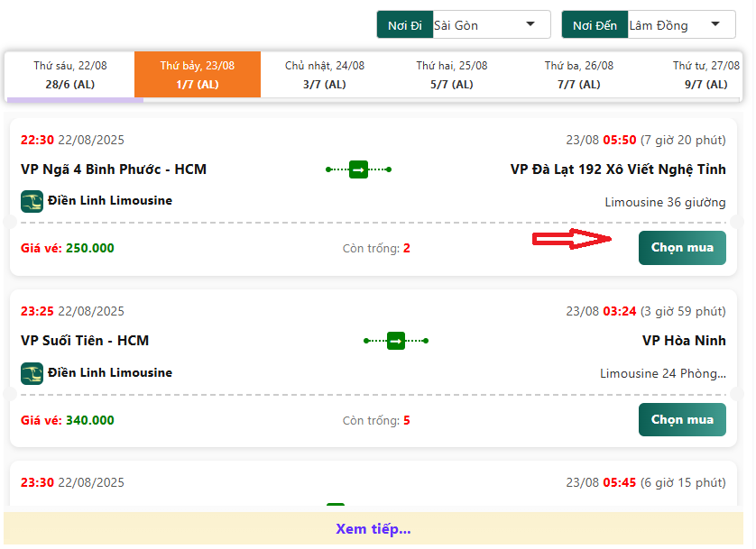Click Limousine 24 Phòng... vehicle type text
Screen dimensions: 756x549
pos(662,373)
